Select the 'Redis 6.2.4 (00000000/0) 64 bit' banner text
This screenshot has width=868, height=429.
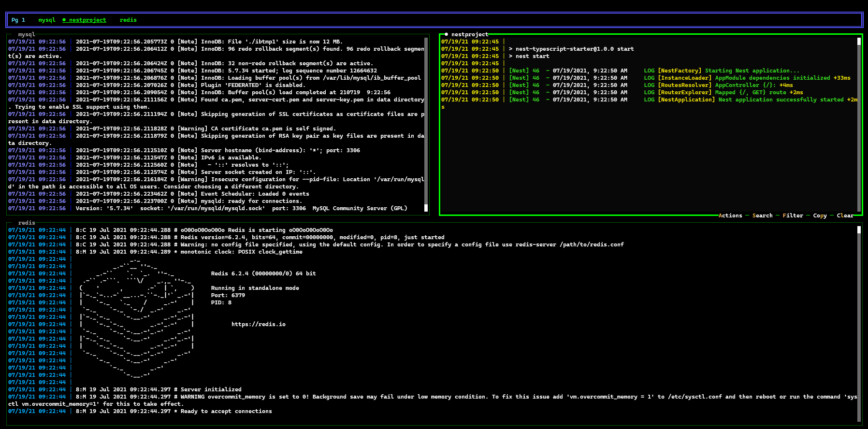click(263, 273)
